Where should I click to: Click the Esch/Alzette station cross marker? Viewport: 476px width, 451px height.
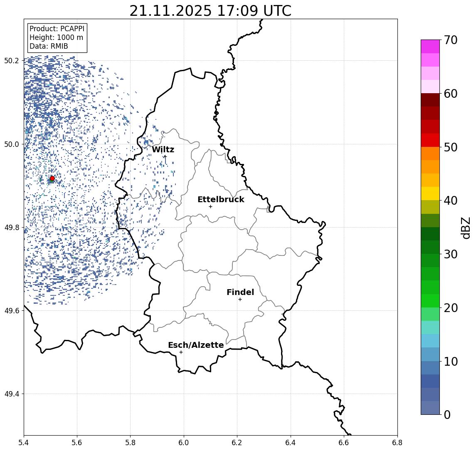pyautogui.click(x=181, y=352)
